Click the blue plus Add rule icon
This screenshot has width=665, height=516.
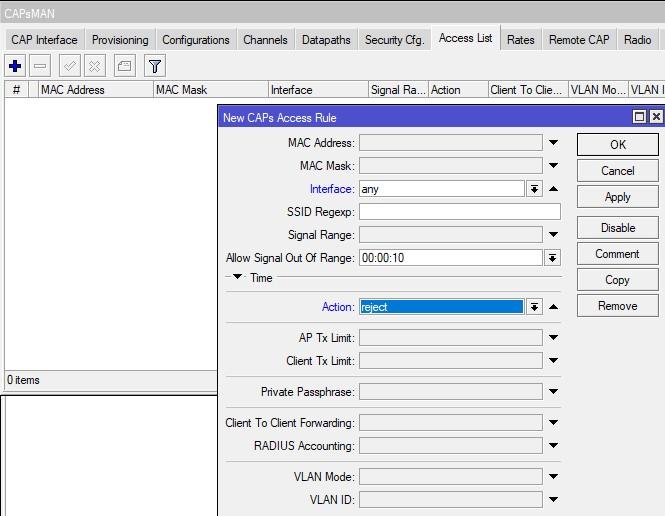pos(15,66)
